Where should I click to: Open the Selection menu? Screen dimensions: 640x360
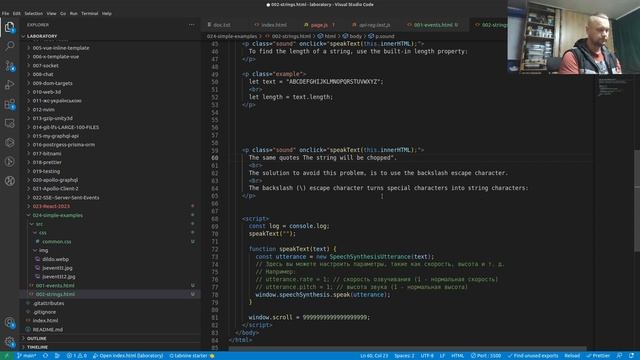click(x=33, y=13)
